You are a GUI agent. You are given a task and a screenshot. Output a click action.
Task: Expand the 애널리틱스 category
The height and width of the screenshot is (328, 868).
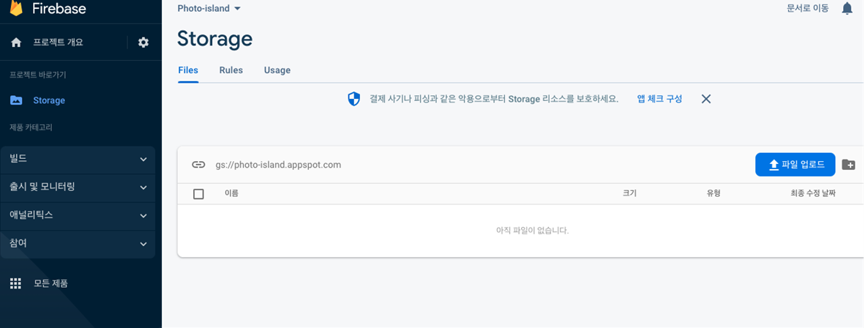(78, 215)
